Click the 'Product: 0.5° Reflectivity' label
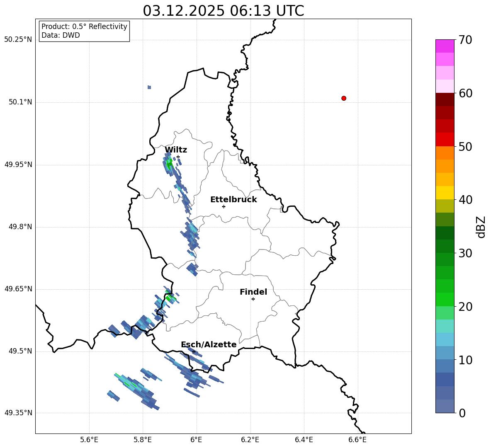This screenshot has width=491, height=448. pos(84,27)
